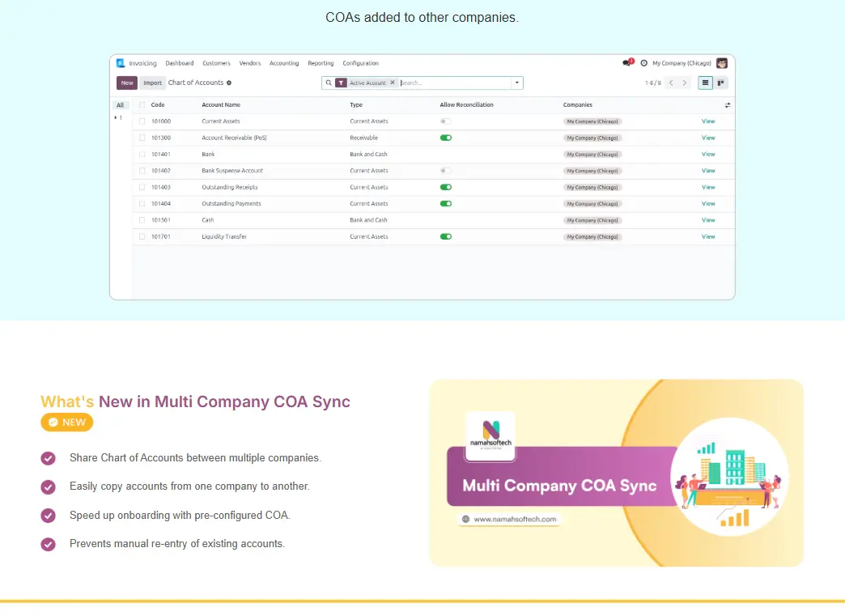
Task: Open the Configuration menu
Action: [360, 63]
